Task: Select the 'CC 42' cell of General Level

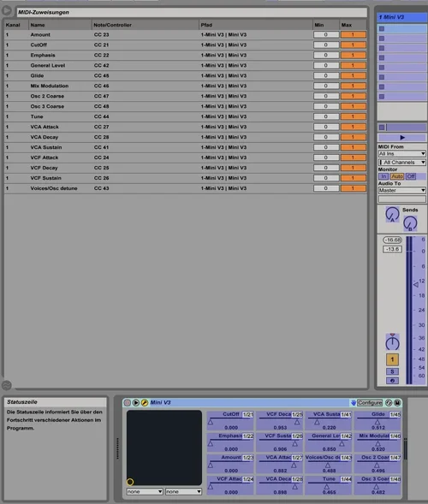Action: pyautogui.click(x=101, y=66)
